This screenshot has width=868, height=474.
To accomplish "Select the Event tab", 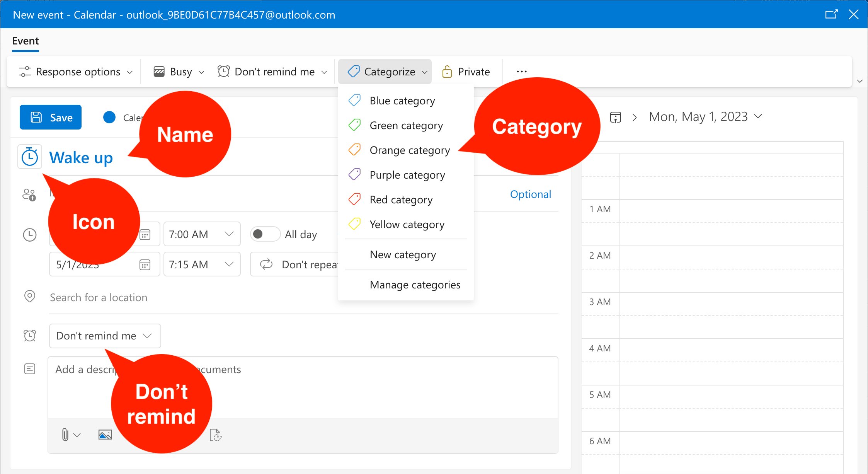I will tap(25, 41).
